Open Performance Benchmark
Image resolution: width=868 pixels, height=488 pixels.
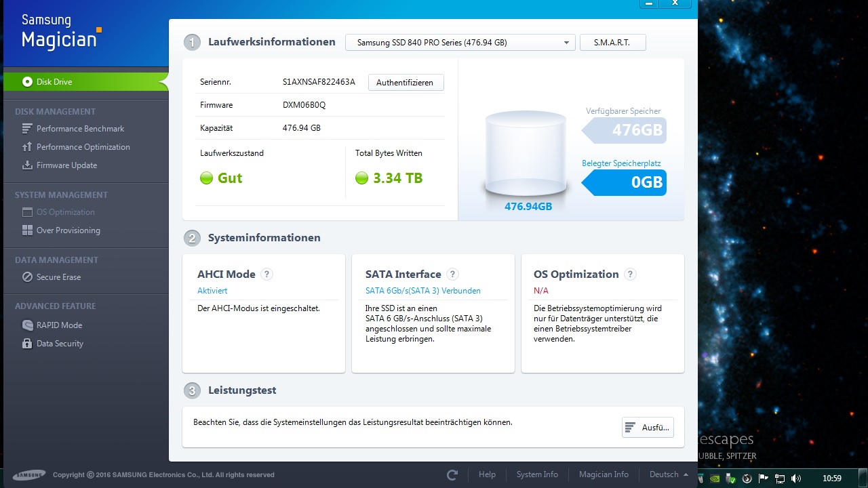click(80, 129)
